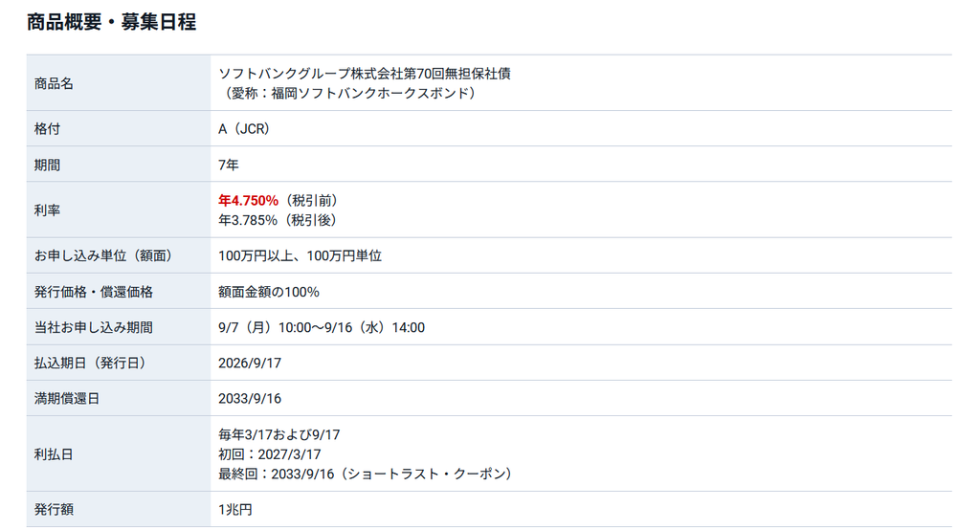
Task: Click the 初回：2027/3/17 text
Action: click(x=269, y=454)
